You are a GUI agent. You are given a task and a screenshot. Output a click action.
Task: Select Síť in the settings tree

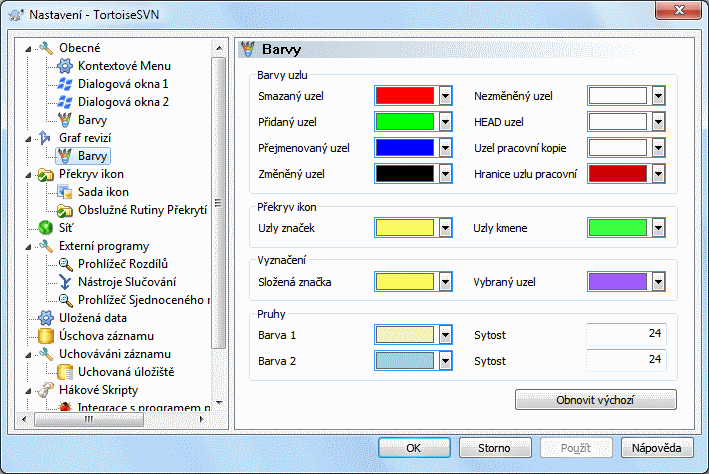point(66,228)
